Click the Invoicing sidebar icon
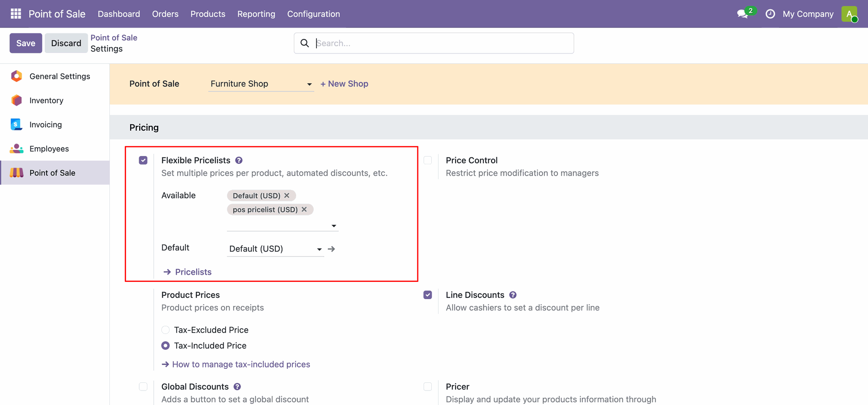This screenshot has width=868, height=405. [17, 124]
